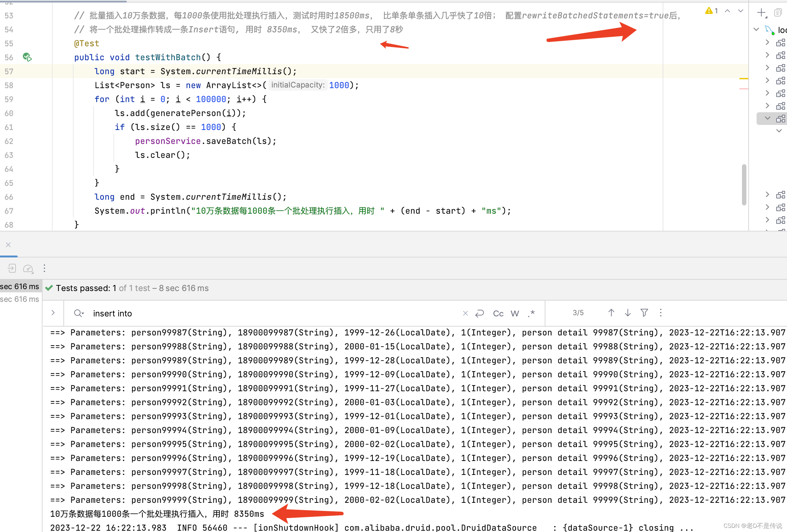
Task: Click the person99987 Parameters log line
Action: coord(418,332)
